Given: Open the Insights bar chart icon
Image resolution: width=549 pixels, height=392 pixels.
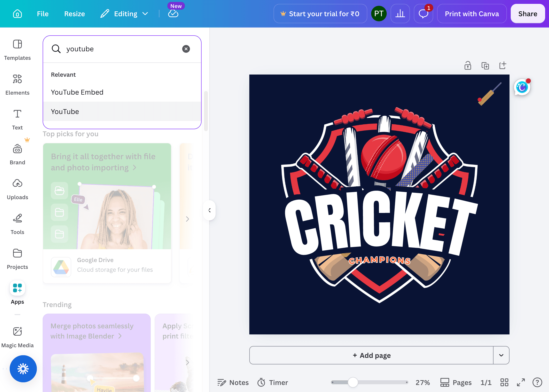Looking at the screenshot, I should tap(400, 14).
